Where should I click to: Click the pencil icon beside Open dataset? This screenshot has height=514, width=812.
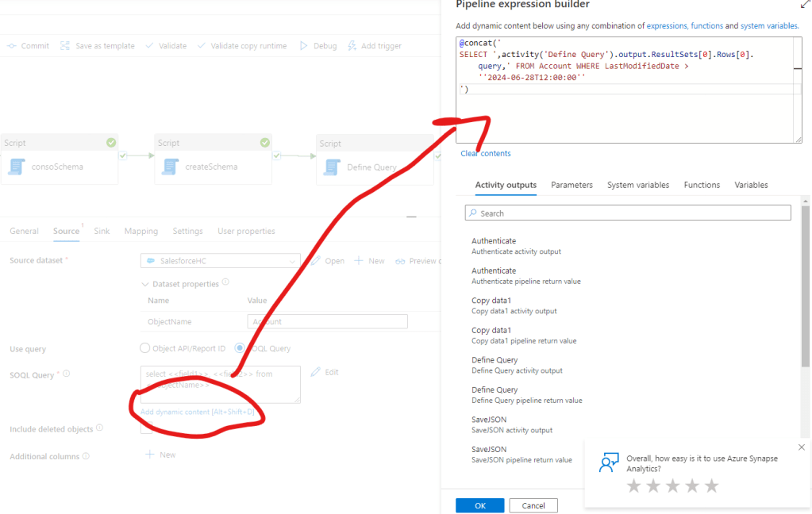tap(315, 261)
